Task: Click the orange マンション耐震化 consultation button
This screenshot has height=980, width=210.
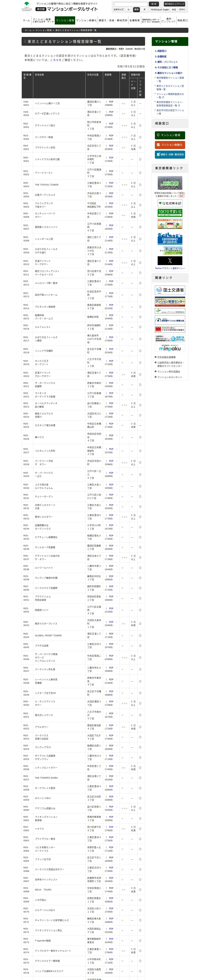Action: point(170,145)
